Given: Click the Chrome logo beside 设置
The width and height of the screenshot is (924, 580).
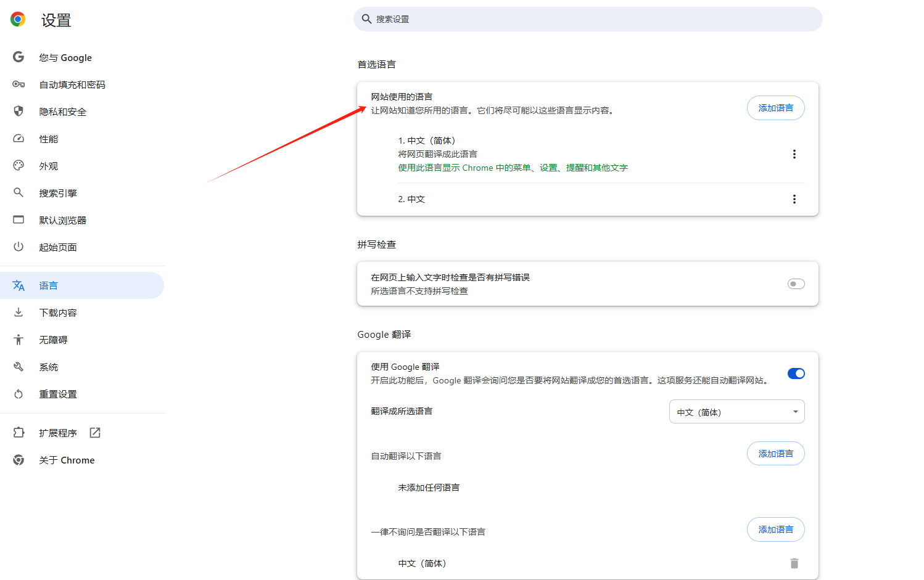Looking at the screenshot, I should [x=18, y=20].
